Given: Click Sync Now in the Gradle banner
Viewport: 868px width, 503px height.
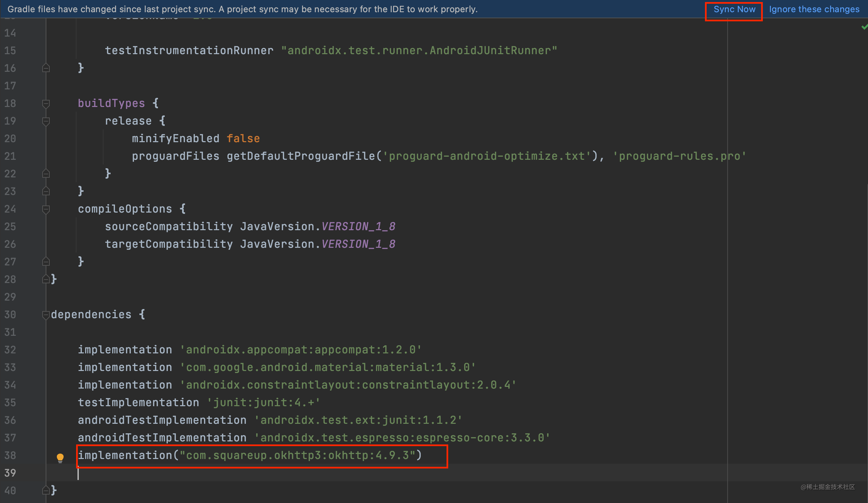Looking at the screenshot, I should click(x=734, y=9).
